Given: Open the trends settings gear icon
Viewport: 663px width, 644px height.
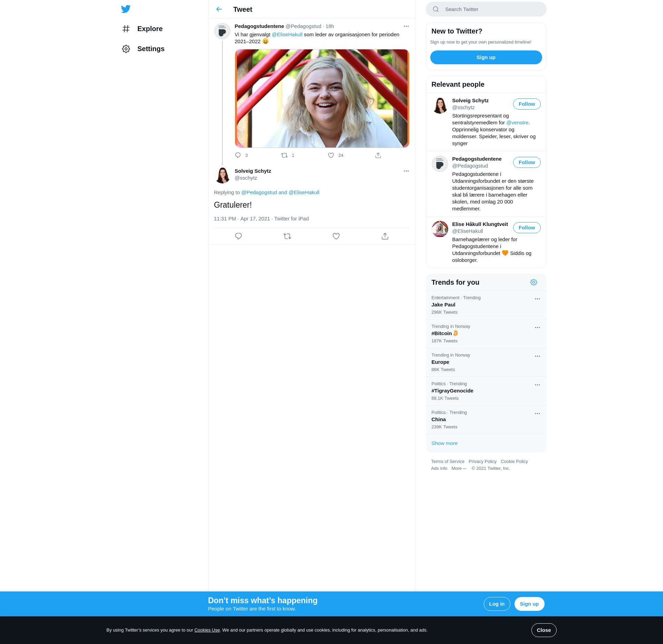Looking at the screenshot, I should (534, 282).
